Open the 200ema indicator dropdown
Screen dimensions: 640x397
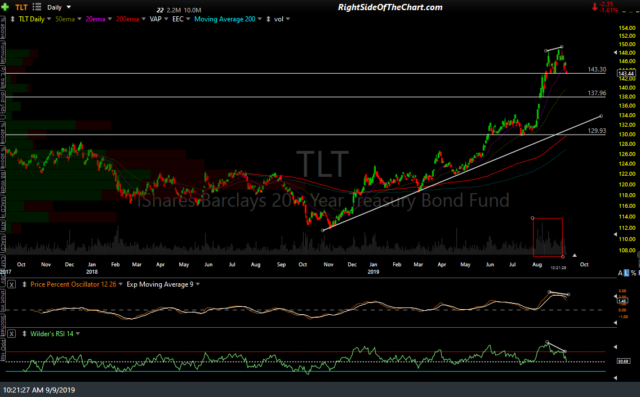(143, 19)
